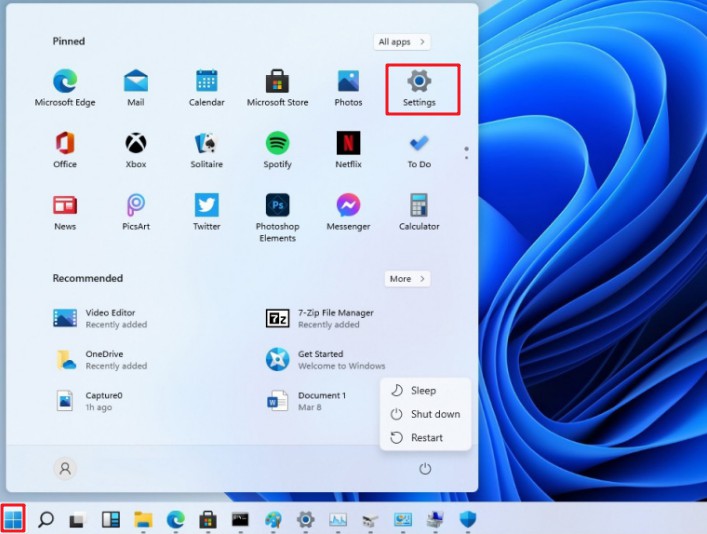707x534 pixels.
Task: Open Get Started welcome item
Action: (x=326, y=359)
